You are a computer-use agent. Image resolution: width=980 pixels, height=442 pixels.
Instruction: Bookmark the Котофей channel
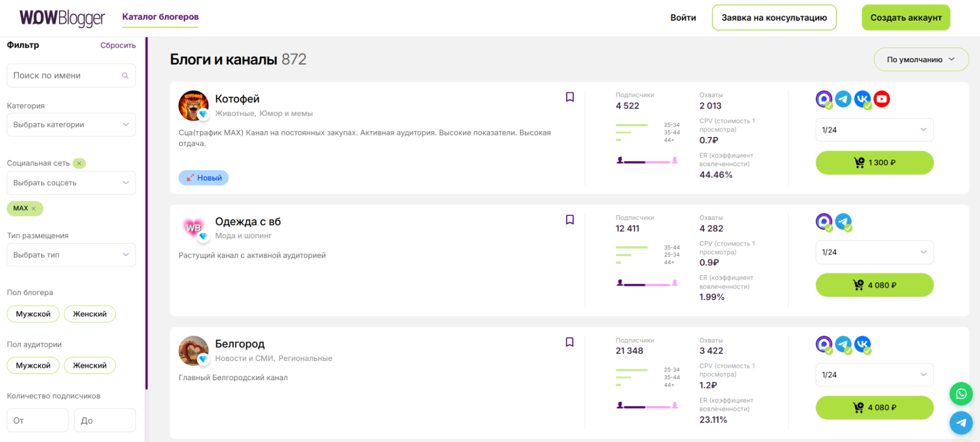570,97
